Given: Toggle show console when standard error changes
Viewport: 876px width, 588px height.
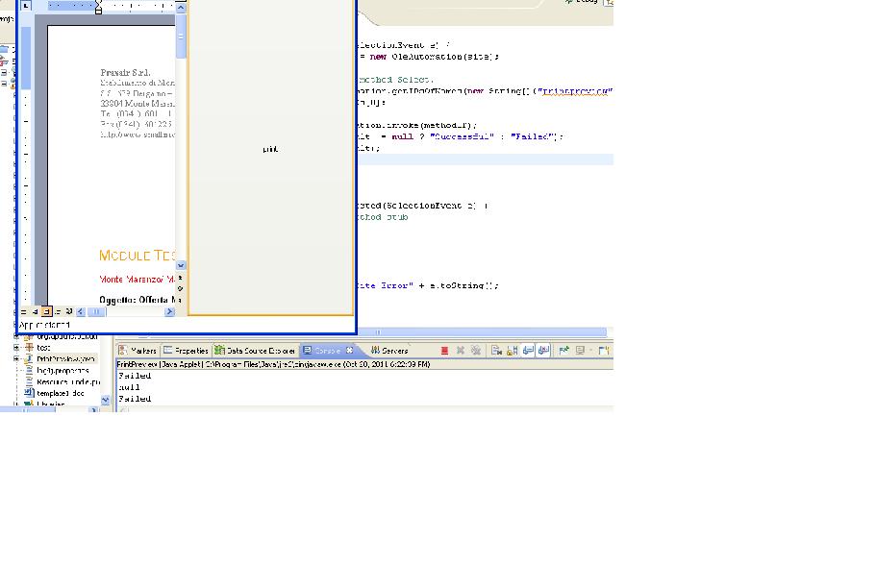Looking at the screenshot, I should pos(543,351).
